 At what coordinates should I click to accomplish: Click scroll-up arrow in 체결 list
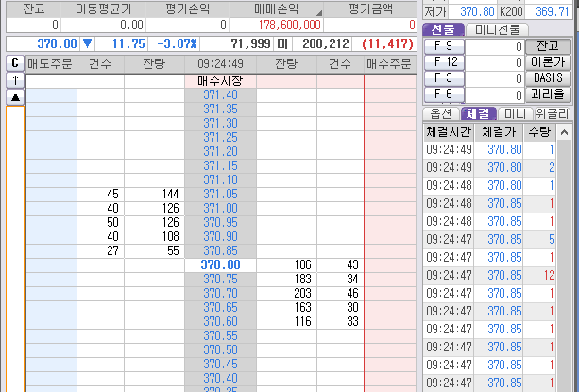click(564, 132)
